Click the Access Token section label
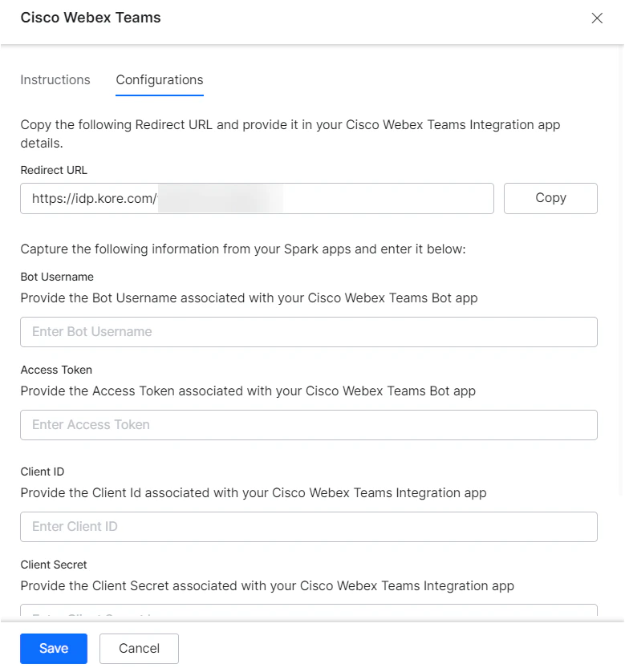This screenshot has width=625, height=672. pos(56,370)
